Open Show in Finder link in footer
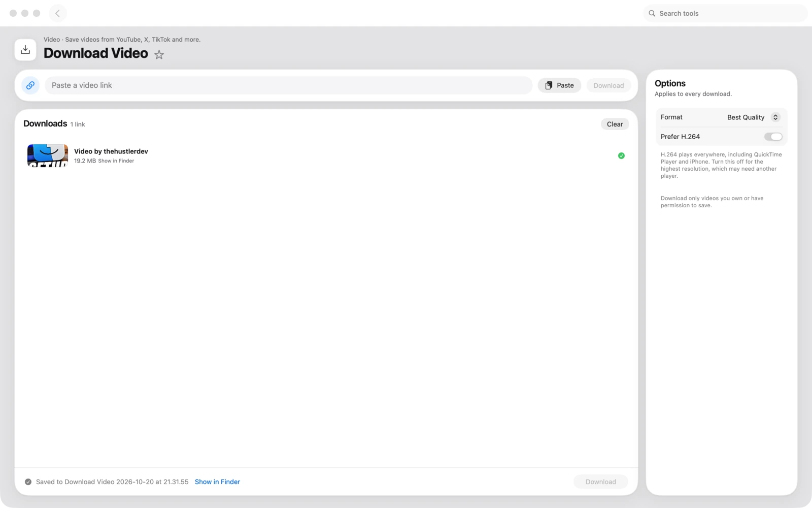The height and width of the screenshot is (508, 812). [217, 482]
